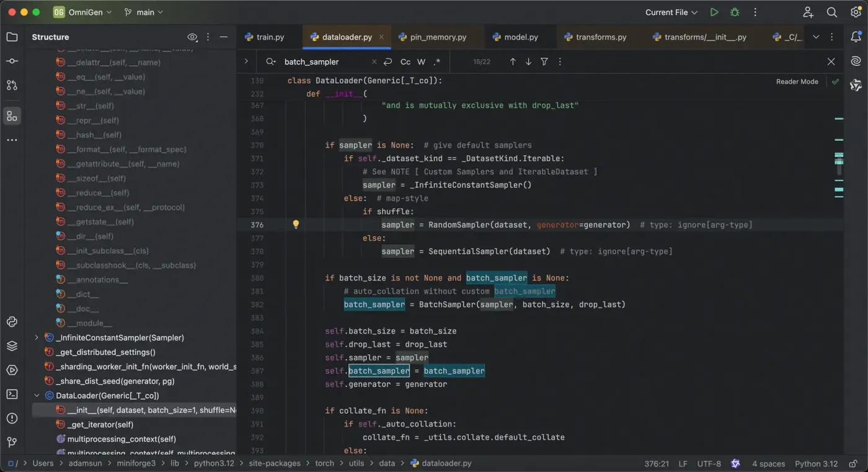The image size is (868, 472).
Task: Toggle Reader Mode
Action: pyautogui.click(x=797, y=81)
